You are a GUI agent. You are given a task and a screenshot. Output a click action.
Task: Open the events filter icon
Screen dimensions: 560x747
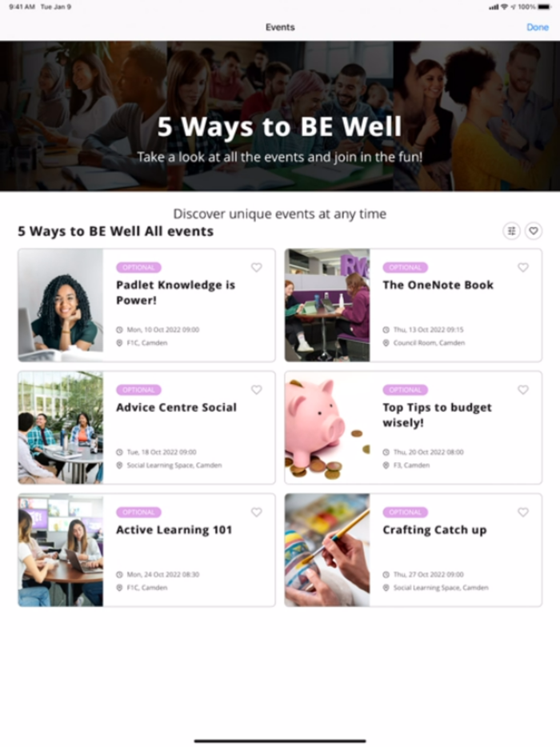[511, 231]
